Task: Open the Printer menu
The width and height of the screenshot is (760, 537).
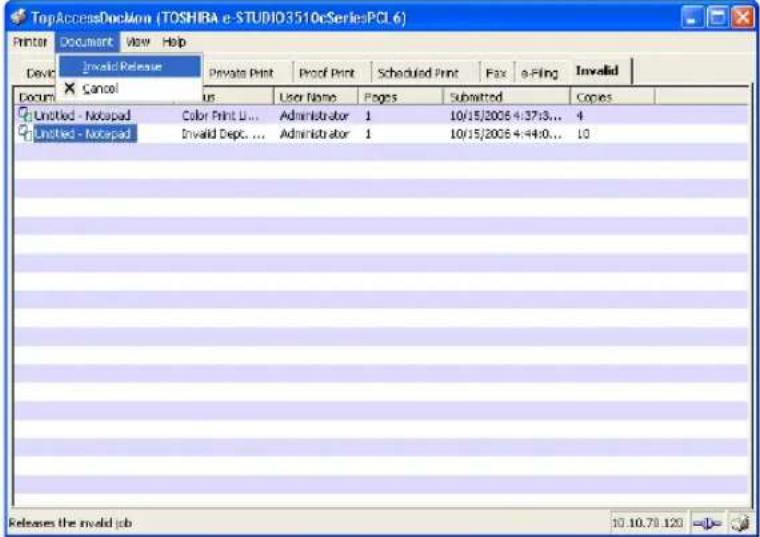Action: (x=30, y=42)
